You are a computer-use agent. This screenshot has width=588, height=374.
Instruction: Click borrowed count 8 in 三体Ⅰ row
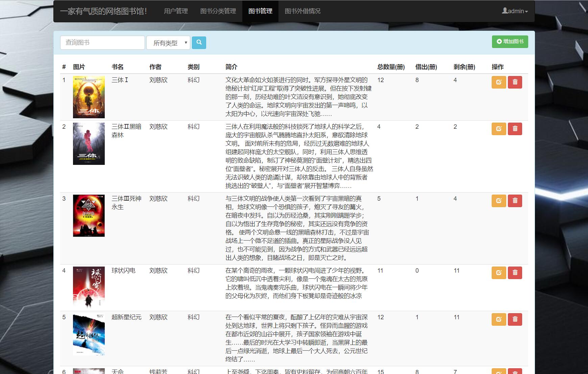click(417, 80)
